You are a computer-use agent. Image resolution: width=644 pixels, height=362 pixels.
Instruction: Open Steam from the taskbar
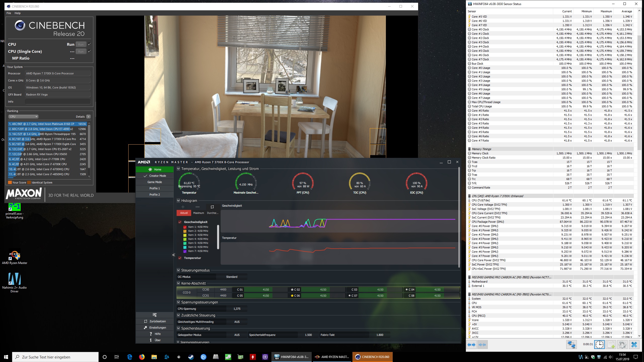[x=191, y=357]
